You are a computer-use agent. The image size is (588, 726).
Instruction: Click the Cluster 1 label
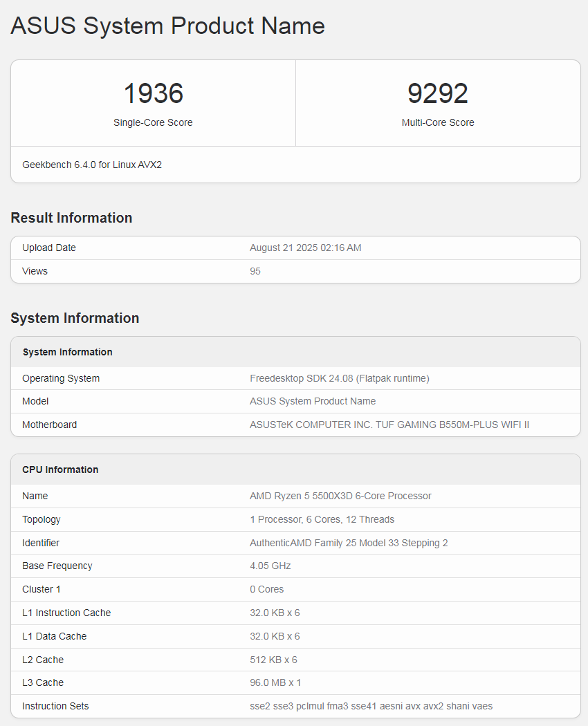42,589
